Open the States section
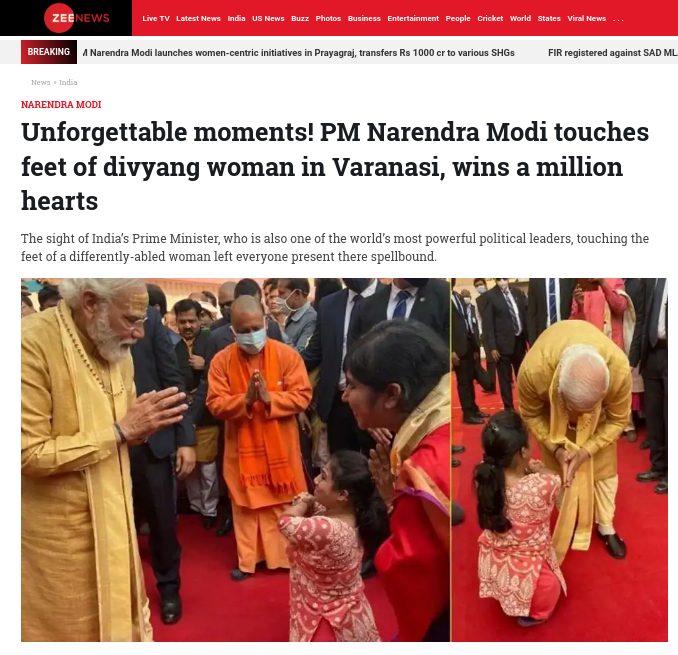Viewport: 678px width, 655px height. point(549,19)
